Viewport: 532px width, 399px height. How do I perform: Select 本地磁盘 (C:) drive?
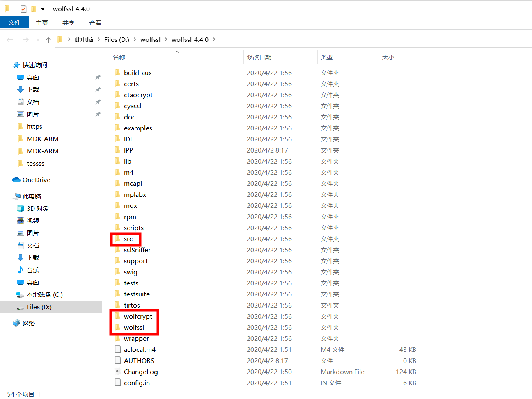[45, 294]
